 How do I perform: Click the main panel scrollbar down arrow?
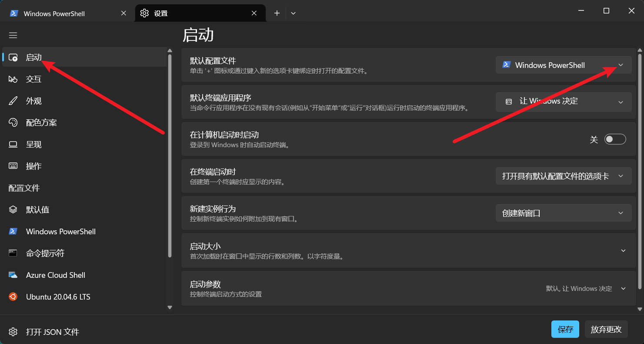[x=640, y=309]
